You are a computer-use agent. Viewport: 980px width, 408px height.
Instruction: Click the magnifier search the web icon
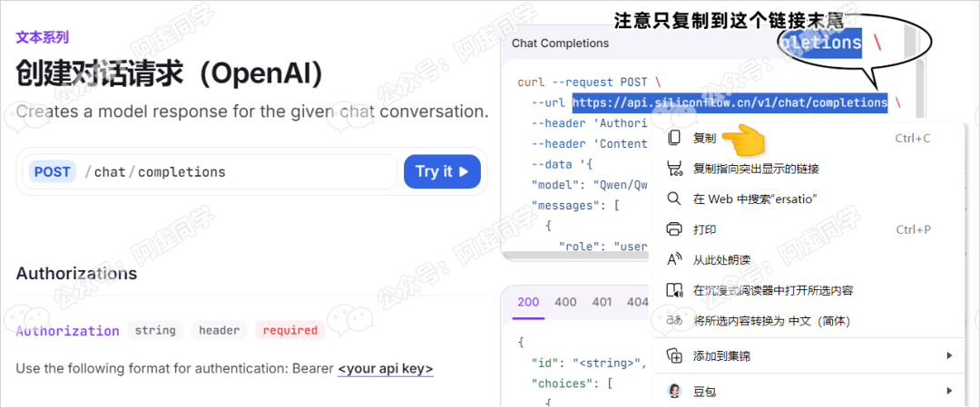pos(674,199)
